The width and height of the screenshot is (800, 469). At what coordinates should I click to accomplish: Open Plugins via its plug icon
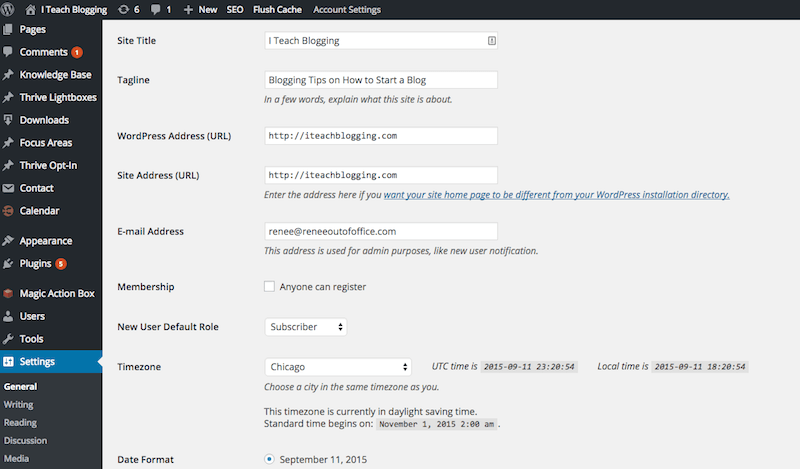point(9,264)
